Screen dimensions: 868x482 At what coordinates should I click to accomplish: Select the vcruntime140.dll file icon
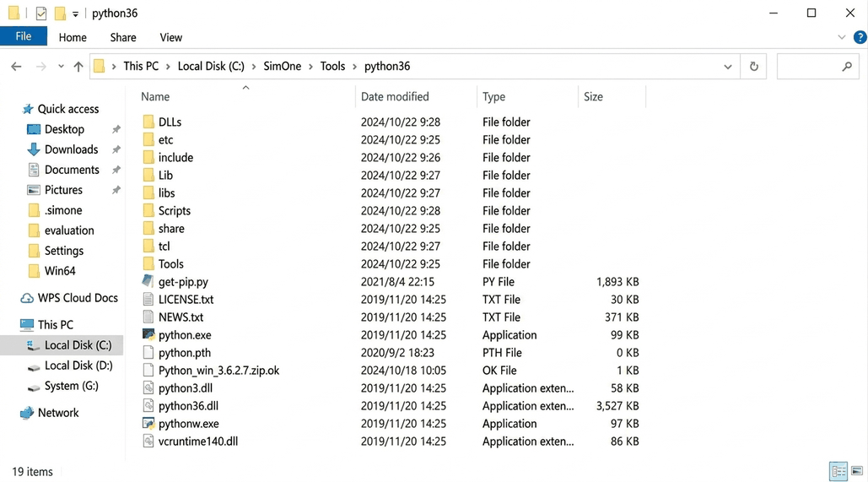tap(148, 441)
